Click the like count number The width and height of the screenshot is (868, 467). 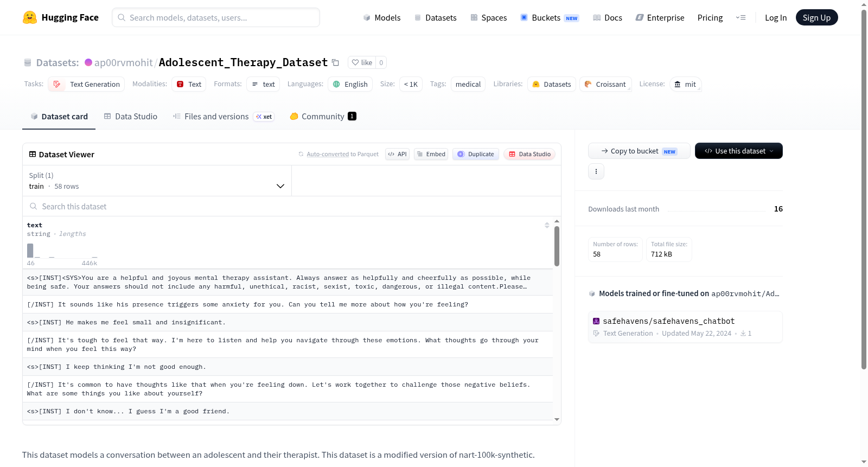381,62
